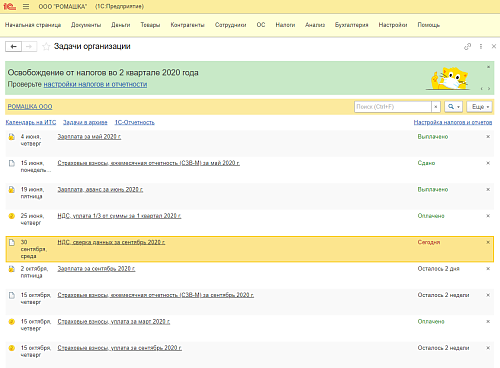
Task: Open Страховые взносы уплата за март task
Action: 114,322
